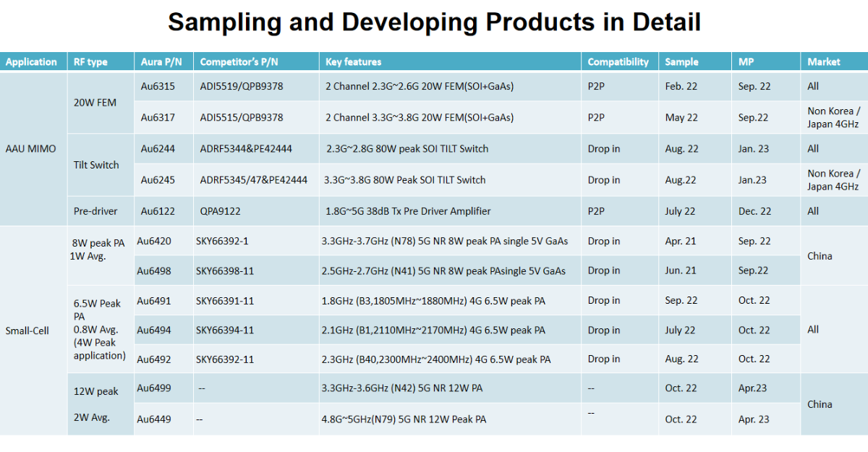Click the Pre-driver RF type cell
Screen dimensions: 868x452
tap(95, 211)
